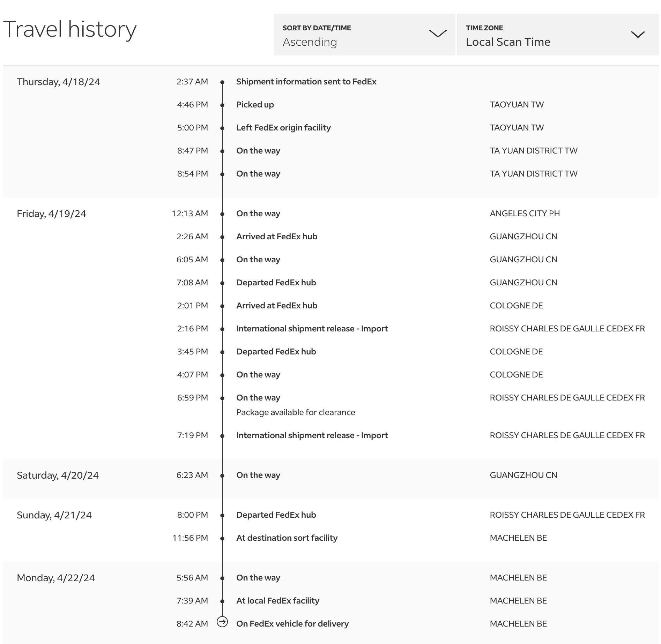Click 'Shipment information sent to FedEx' entry
This screenshot has width=661, height=644.
[306, 82]
